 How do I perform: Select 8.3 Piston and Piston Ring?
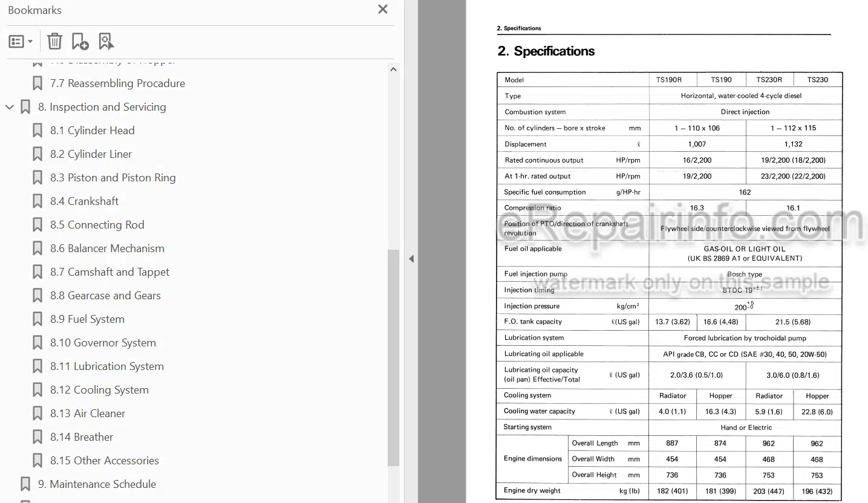(113, 178)
